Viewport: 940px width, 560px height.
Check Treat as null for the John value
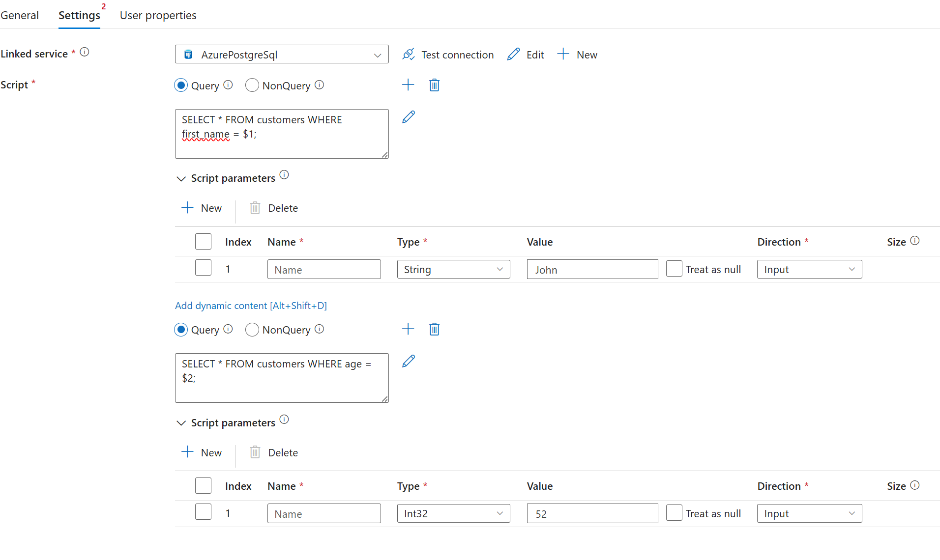[674, 269]
